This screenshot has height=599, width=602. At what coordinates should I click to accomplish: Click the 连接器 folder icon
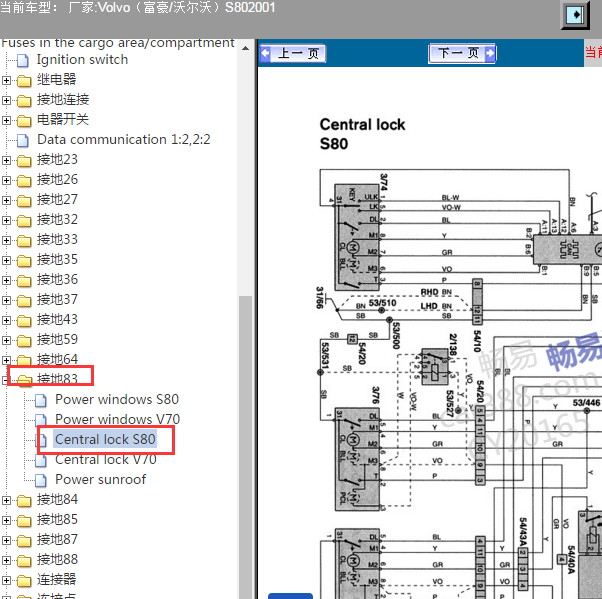tap(24, 580)
